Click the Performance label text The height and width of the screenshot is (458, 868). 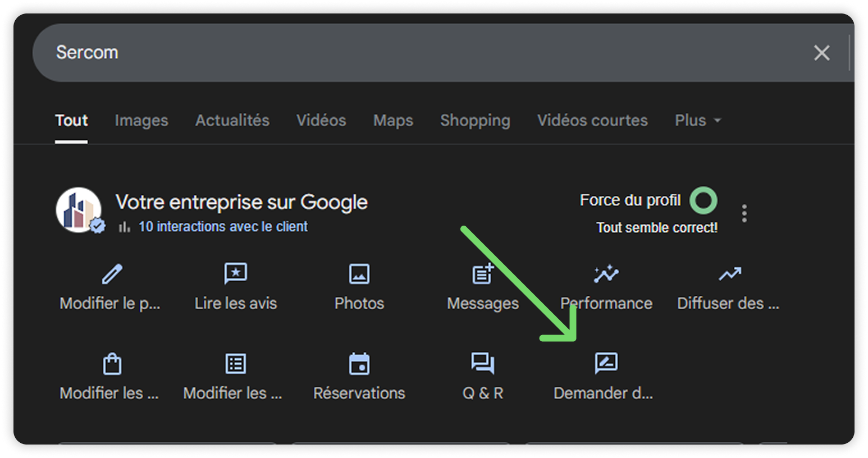[606, 303]
